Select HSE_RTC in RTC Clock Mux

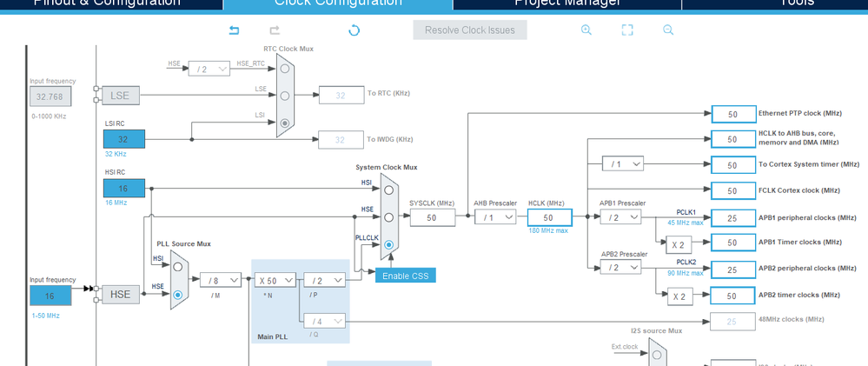pyautogui.click(x=284, y=69)
